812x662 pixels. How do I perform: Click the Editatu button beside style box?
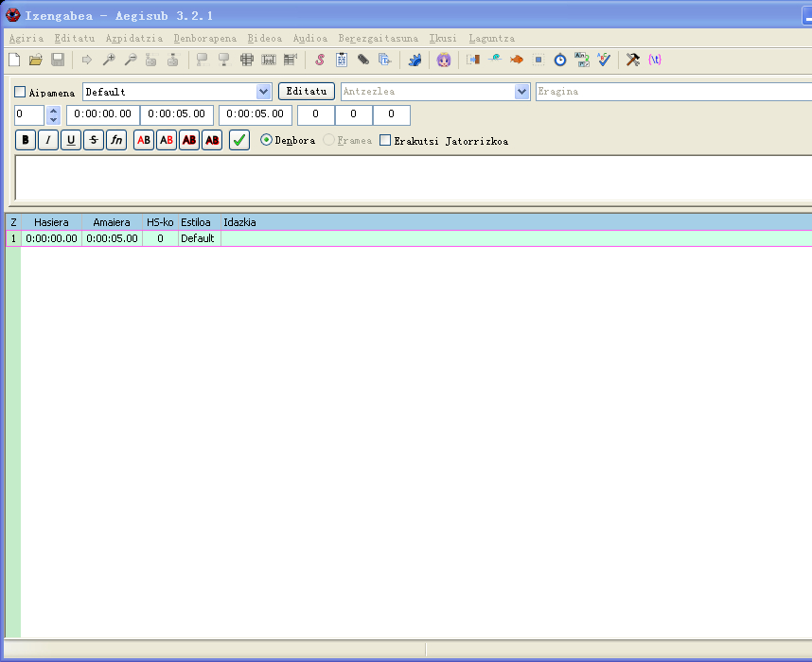[x=307, y=92]
